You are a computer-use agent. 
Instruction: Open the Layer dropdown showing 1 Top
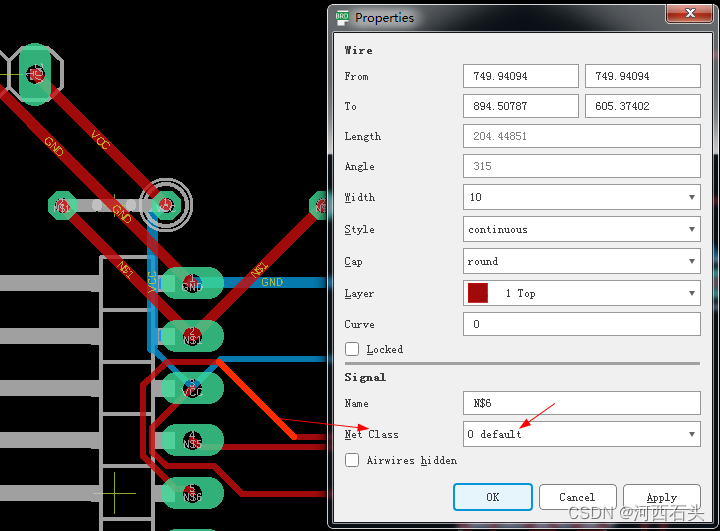(581, 293)
